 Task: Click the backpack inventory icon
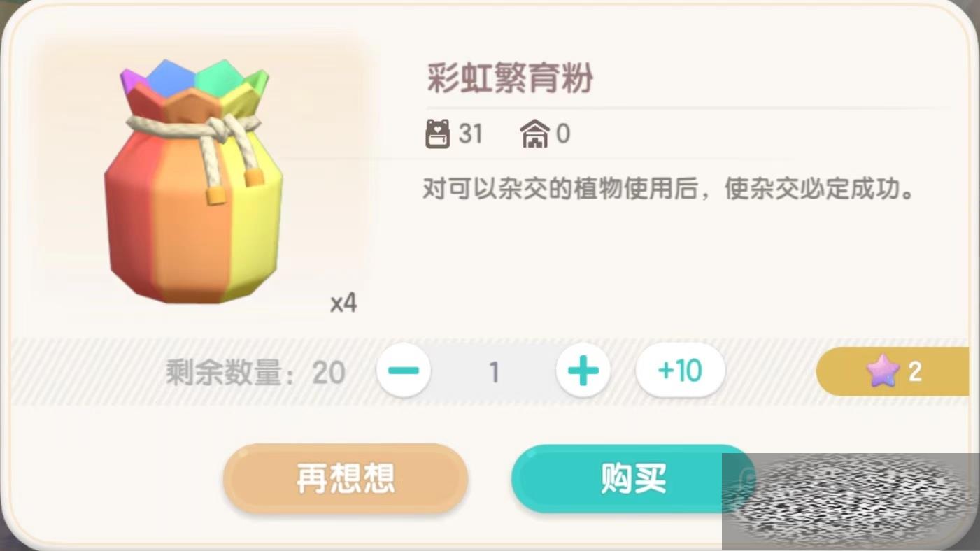(438, 134)
